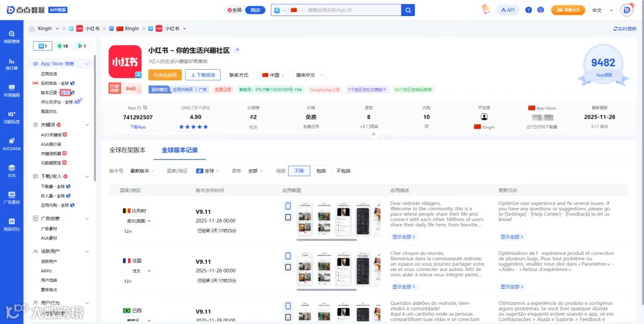Screen dimensions: 644x324
Task: Open ASO关键词 in the sidebar
Action: pos(51,135)
